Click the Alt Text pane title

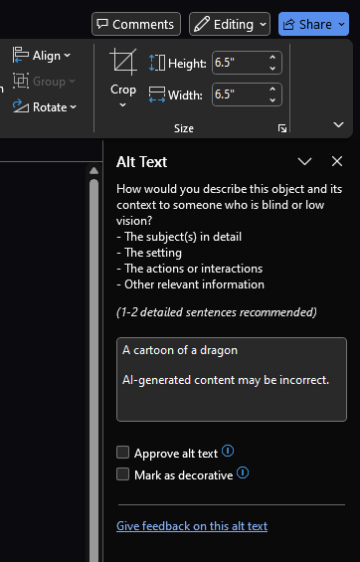tap(142, 162)
